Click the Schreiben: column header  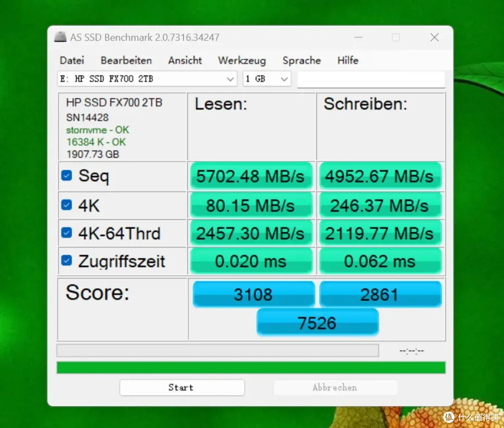(365, 104)
